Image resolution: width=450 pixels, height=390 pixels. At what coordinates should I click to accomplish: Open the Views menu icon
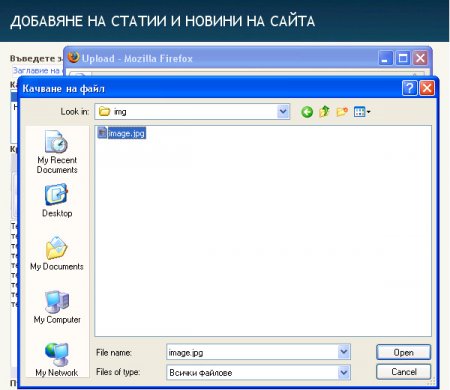[x=362, y=112]
